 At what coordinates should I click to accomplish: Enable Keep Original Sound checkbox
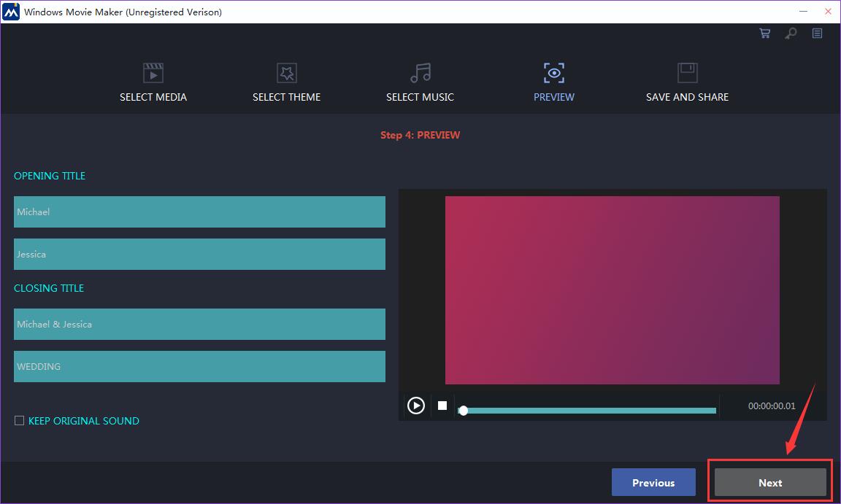(19, 420)
